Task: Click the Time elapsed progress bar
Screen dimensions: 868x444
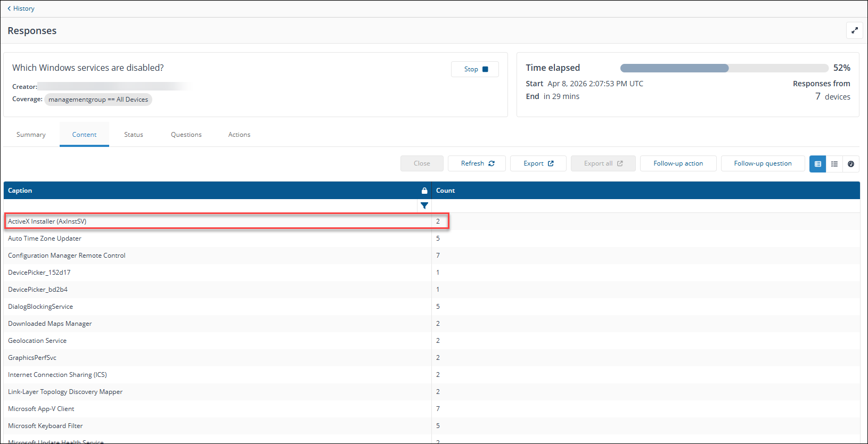Action: point(724,68)
